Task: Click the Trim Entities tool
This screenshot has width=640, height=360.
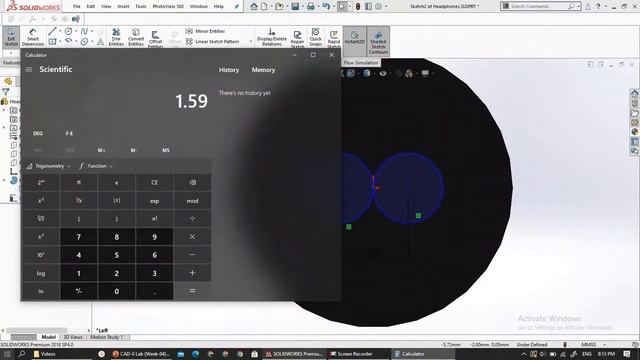Action: [116, 37]
